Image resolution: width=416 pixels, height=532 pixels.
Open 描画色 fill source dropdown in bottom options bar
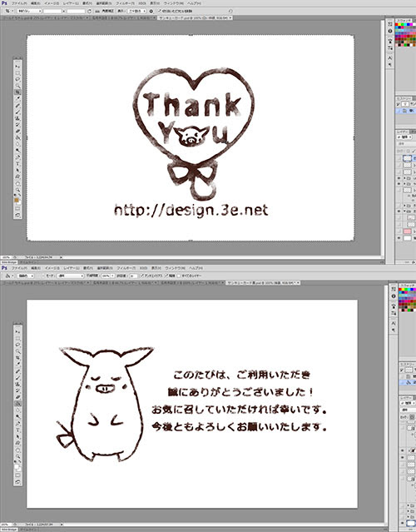26,276
